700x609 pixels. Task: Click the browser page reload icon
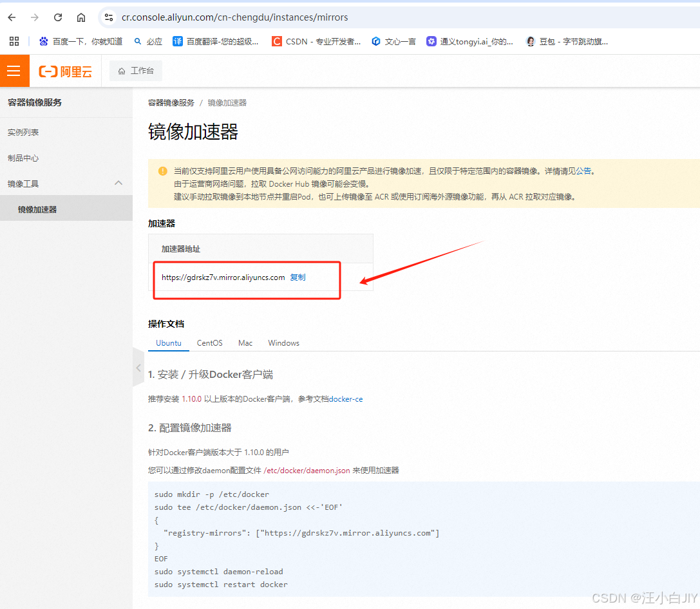tap(57, 17)
